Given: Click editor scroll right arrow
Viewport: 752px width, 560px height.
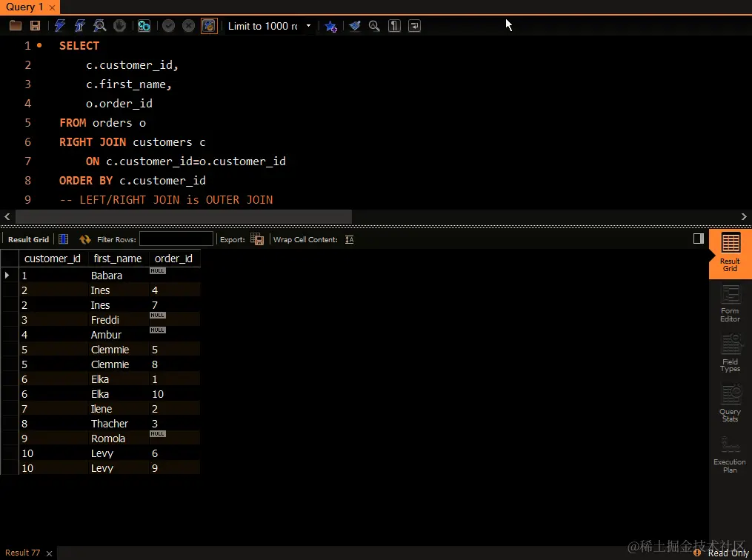Looking at the screenshot, I should (x=744, y=217).
